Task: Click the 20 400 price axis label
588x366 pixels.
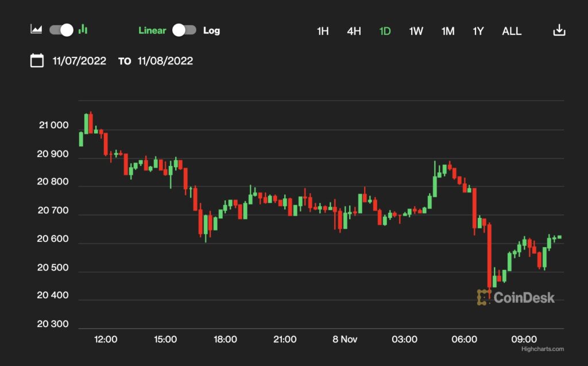Action: click(x=53, y=295)
